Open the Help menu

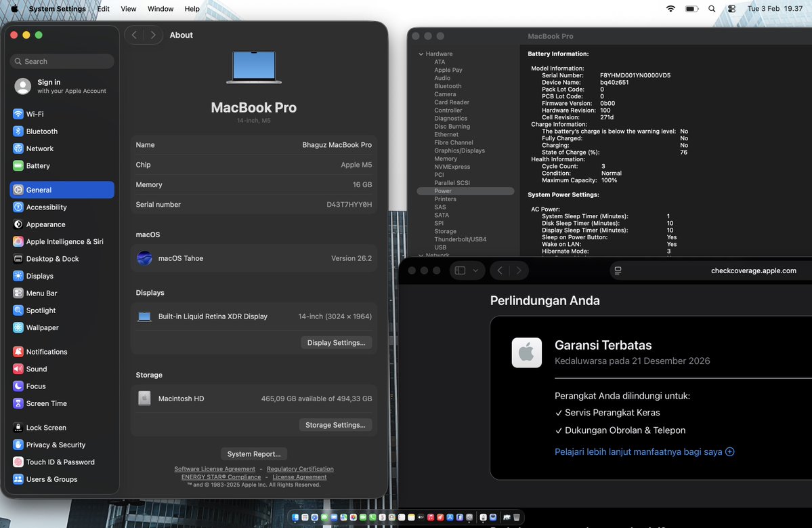pyautogui.click(x=192, y=9)
